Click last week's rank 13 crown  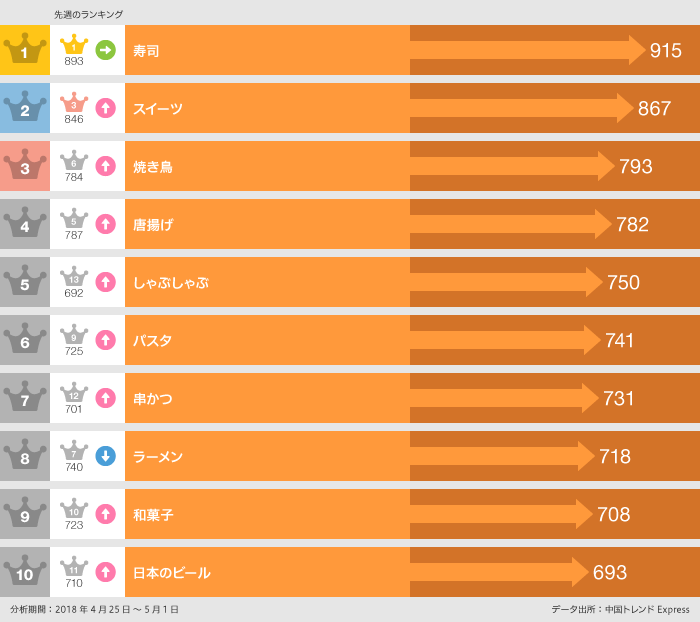[74, 277]
